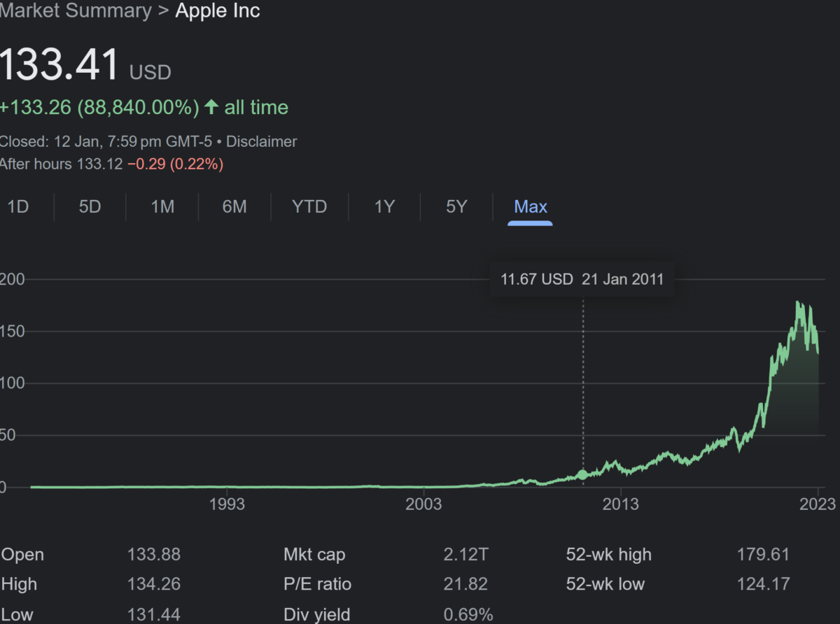Click the Mkt cap label

(314, 555)
